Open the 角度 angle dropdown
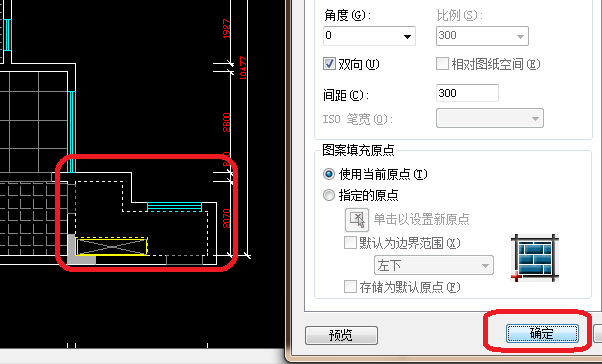The image size is (602, 364). (x=369, y=36)
